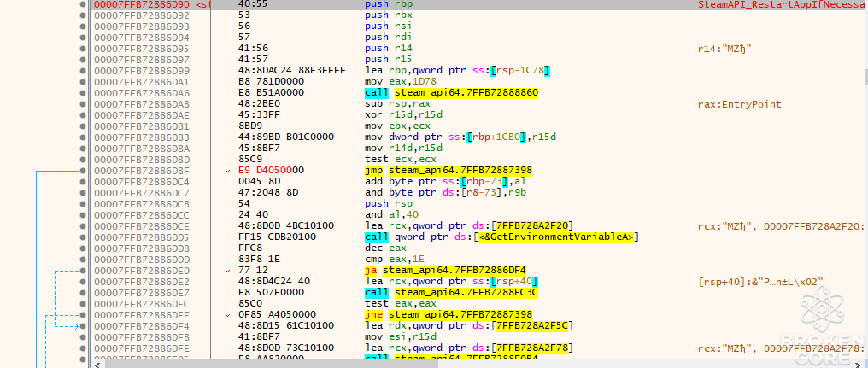Click the 'and al,40' instruction

pos(390,214)
